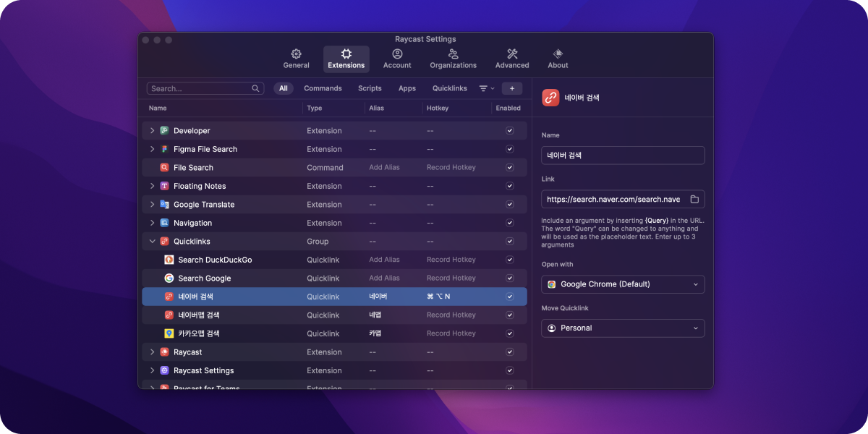Filter list by Scripts

tap(370, 88)
